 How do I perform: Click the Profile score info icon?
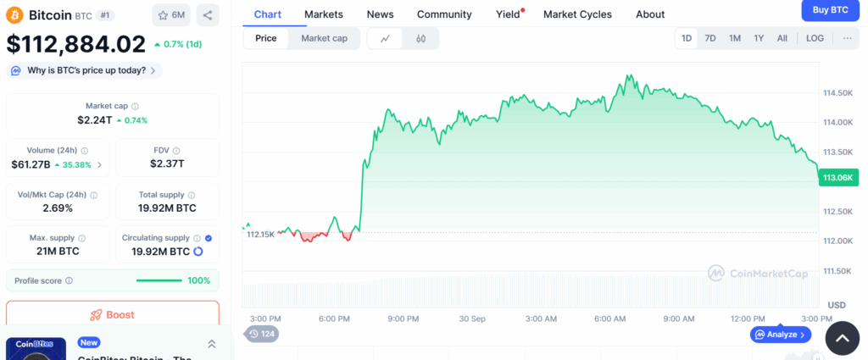coord(70,280)
